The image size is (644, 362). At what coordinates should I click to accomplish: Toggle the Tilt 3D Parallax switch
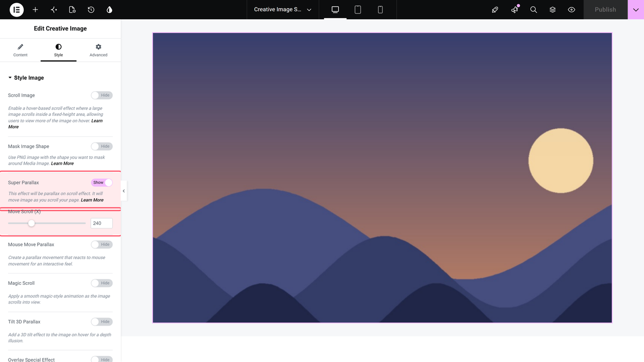101,322
